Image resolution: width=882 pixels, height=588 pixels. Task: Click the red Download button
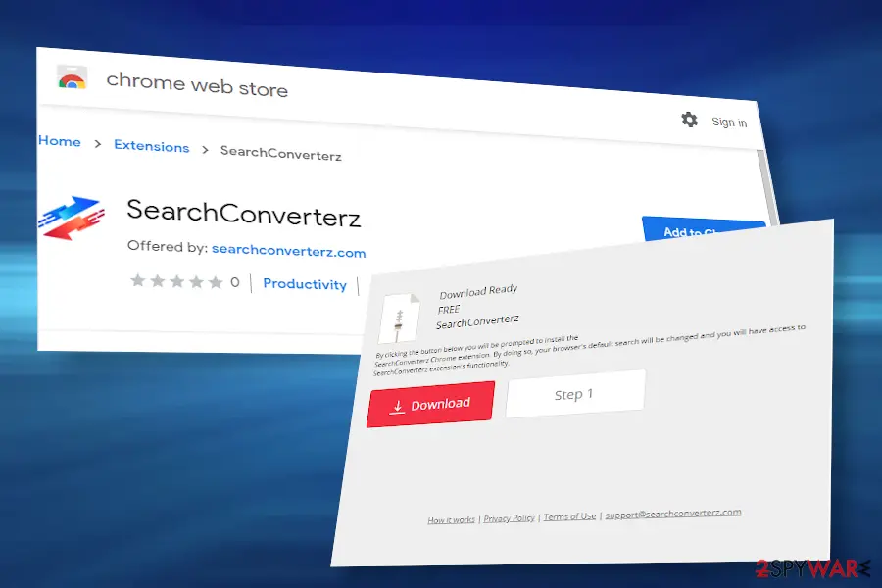(x=431, y=404)
